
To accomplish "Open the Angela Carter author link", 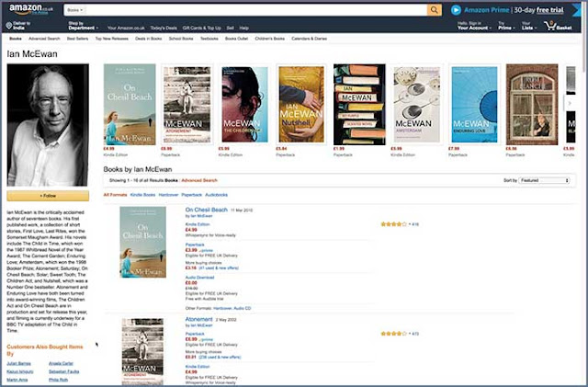I will pyautogui.click(x=61, y=363).
